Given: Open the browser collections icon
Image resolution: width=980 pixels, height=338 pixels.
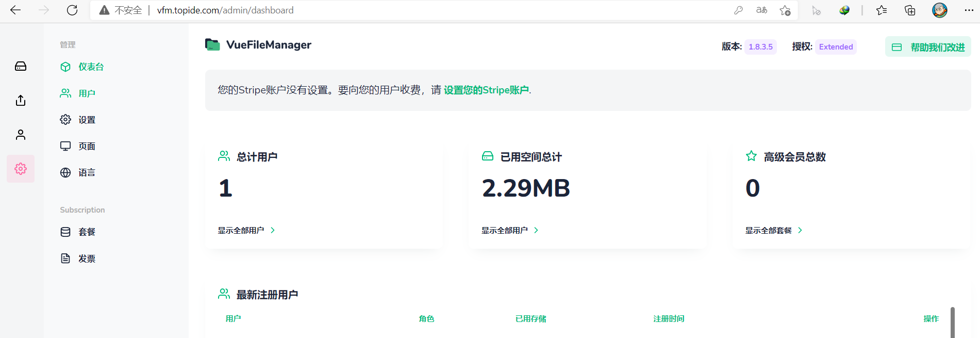Looking at the screenshot, I should 910,10.
